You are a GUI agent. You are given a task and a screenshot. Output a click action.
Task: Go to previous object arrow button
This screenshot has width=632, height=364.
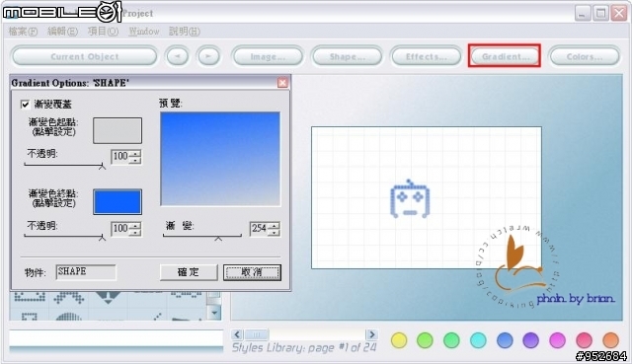coord(178,56)
